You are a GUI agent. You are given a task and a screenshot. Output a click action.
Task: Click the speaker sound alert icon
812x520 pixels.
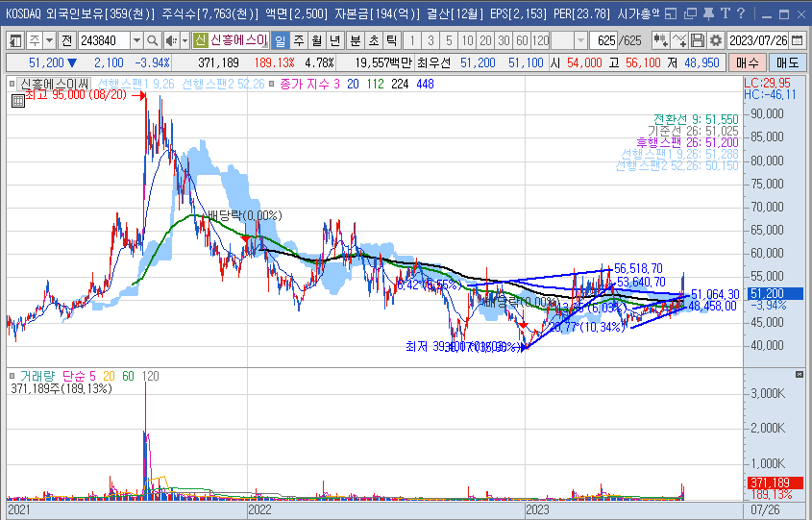(170, 39)
